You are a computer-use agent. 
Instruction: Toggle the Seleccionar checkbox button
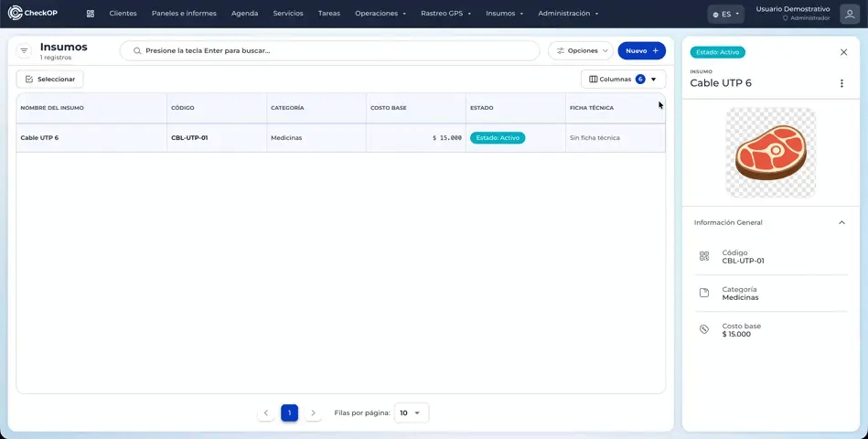click(49, 80)
